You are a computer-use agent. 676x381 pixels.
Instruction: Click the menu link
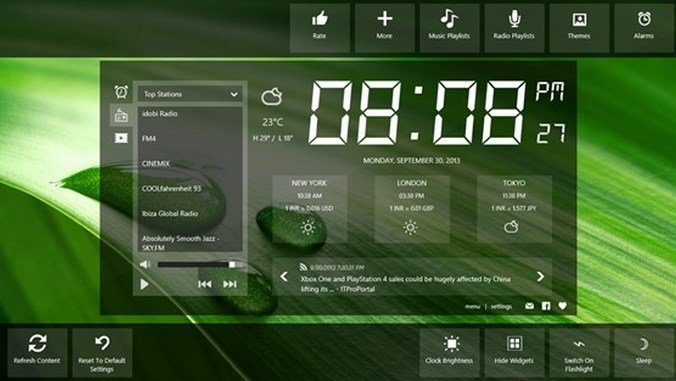(473, 306)
